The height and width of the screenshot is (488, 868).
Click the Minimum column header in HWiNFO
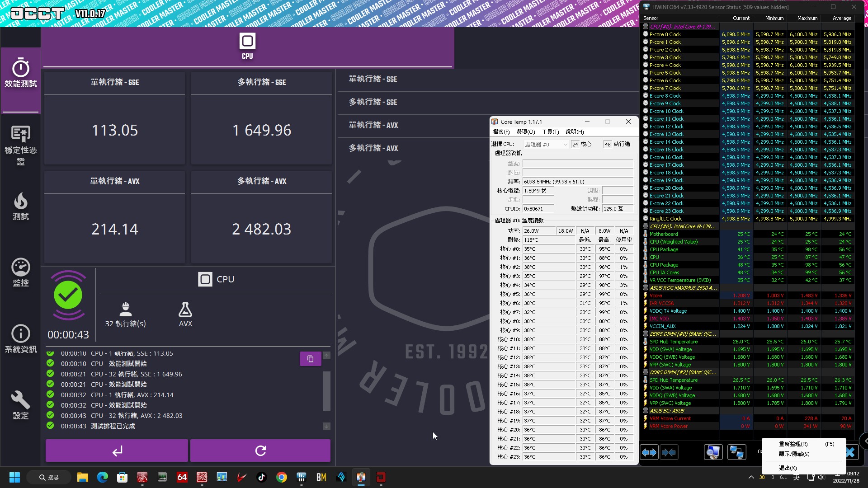[x=769, y=19]
